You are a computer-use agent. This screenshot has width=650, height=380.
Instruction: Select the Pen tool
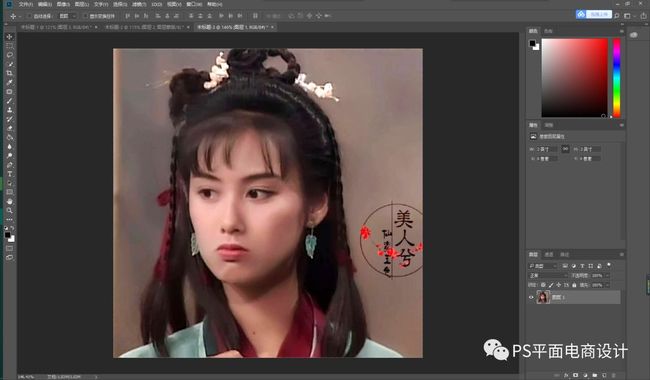coord(9,165)
